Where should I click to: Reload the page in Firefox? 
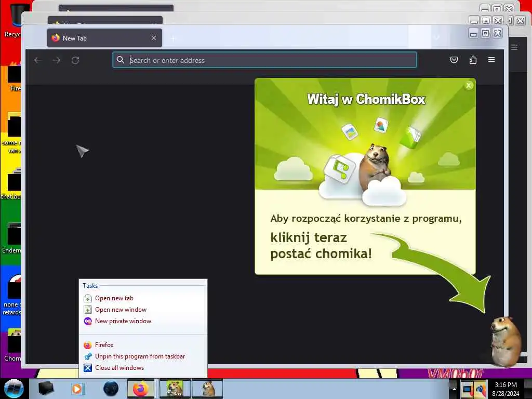point(75,60)
